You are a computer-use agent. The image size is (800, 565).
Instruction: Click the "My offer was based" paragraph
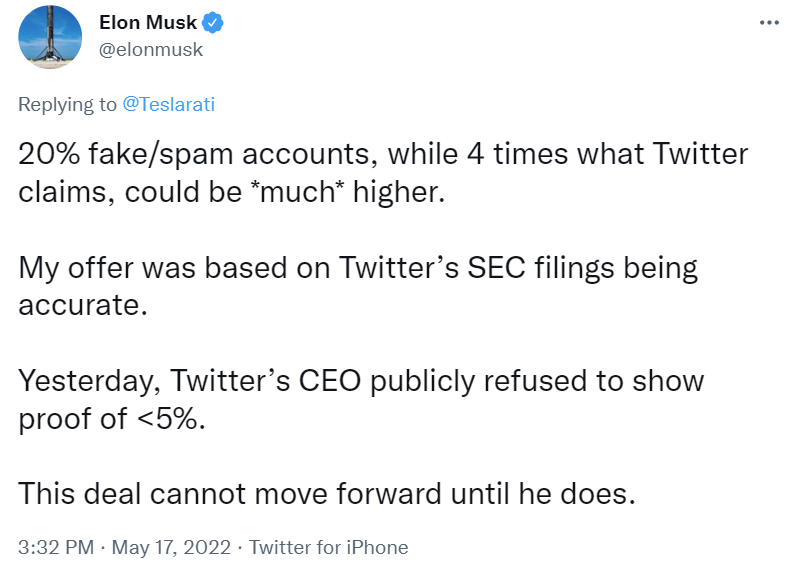[358, 286]
